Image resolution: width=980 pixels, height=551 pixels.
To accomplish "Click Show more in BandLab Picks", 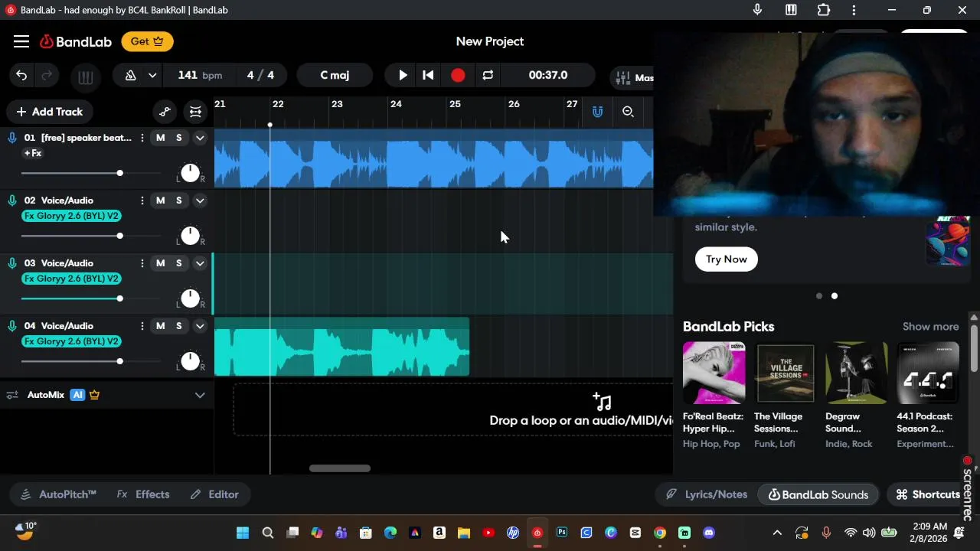I will (x=930, y=327).
